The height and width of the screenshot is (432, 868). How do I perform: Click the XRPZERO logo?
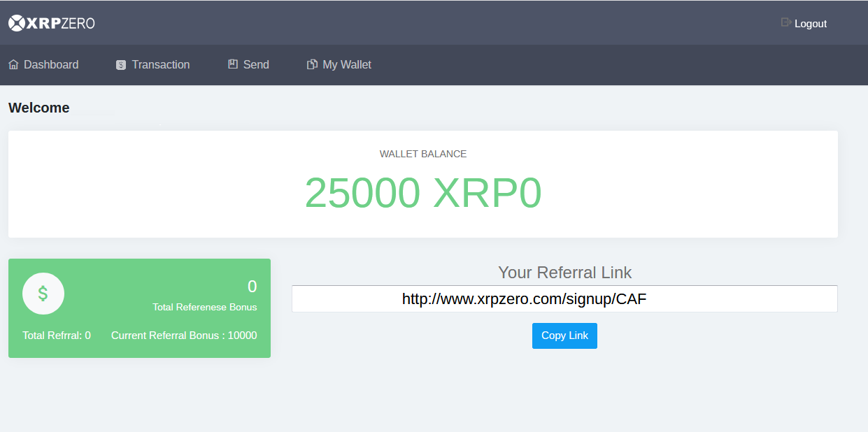[x=52, y=23]
